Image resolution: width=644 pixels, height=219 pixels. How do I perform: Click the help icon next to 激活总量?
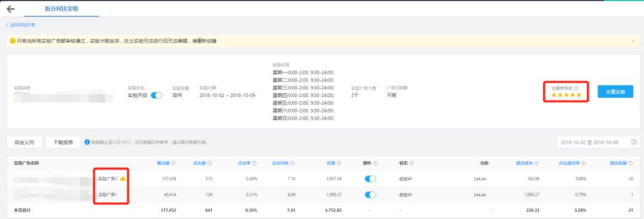coord(630,163)
